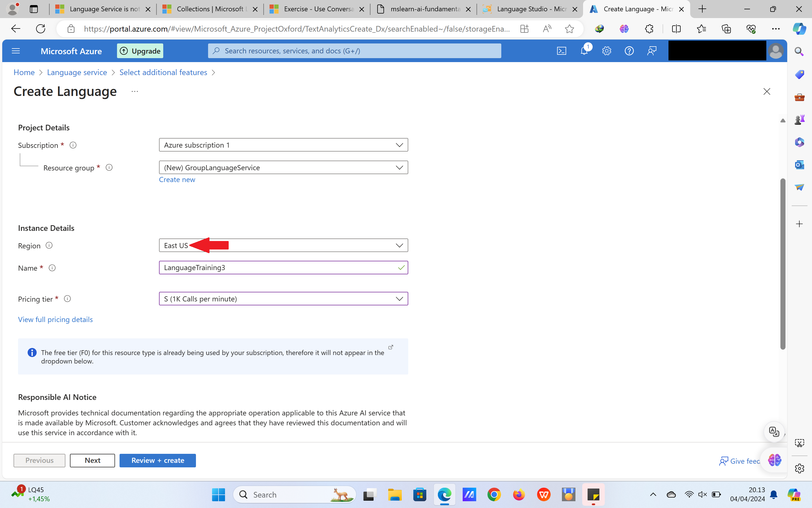This screenshot has width=812, height=508.
Task: Open a new browser tab
Action: point(702,9)
